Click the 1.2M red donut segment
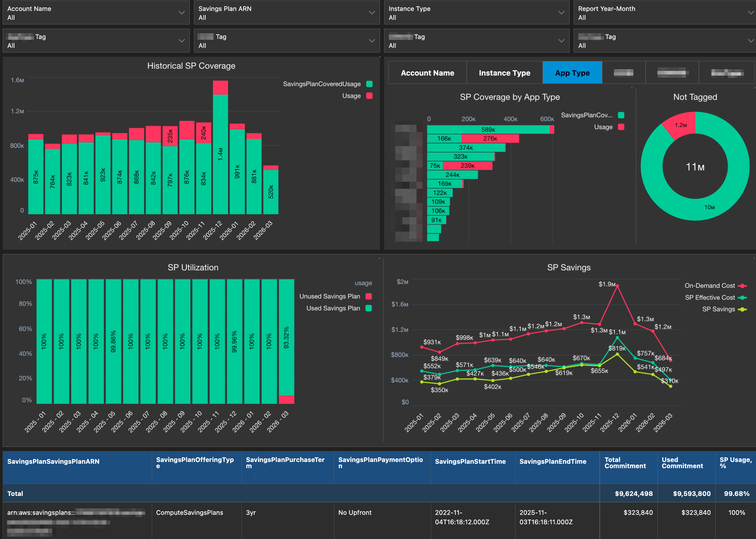 (680, 125)
